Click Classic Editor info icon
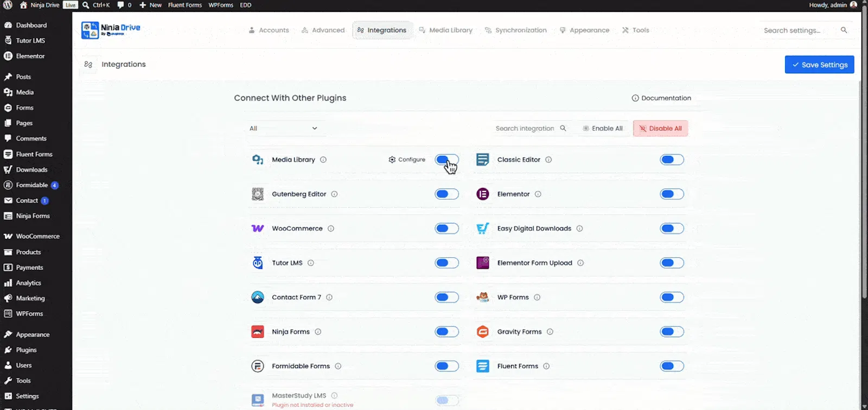The height and width of the screenshot is (410, 868). point(548,160)
